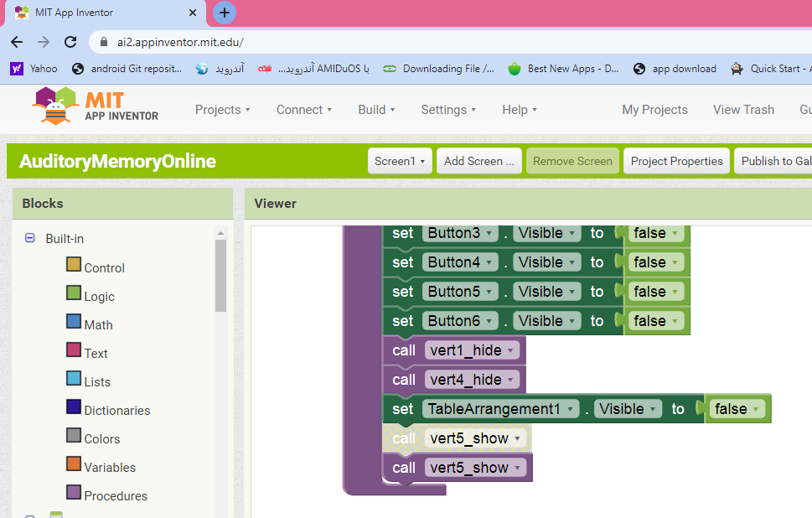Open the Best New Apps bookmark
812x518 pixels.
tap(563, 69)
